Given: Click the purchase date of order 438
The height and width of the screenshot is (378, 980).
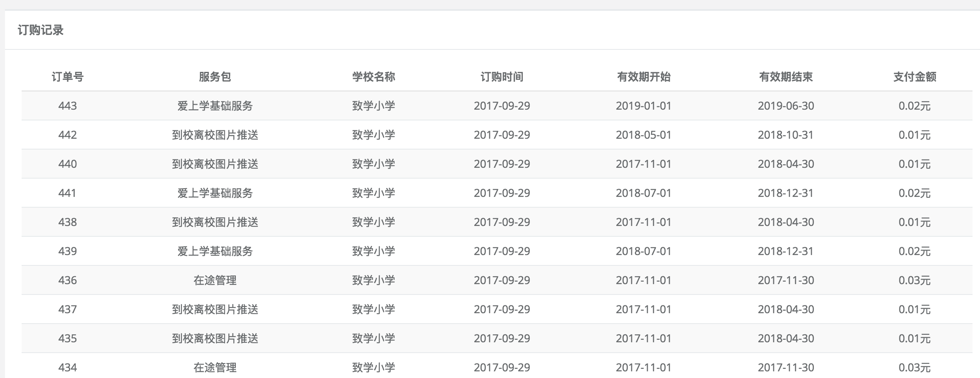Looking at the screenshot, I should (502, 222).
